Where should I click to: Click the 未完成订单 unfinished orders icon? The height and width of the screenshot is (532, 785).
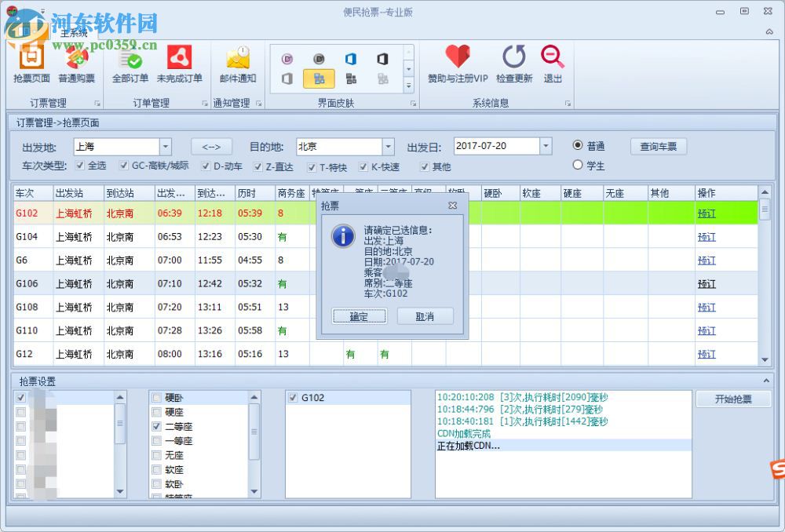[x=179, y=64]
